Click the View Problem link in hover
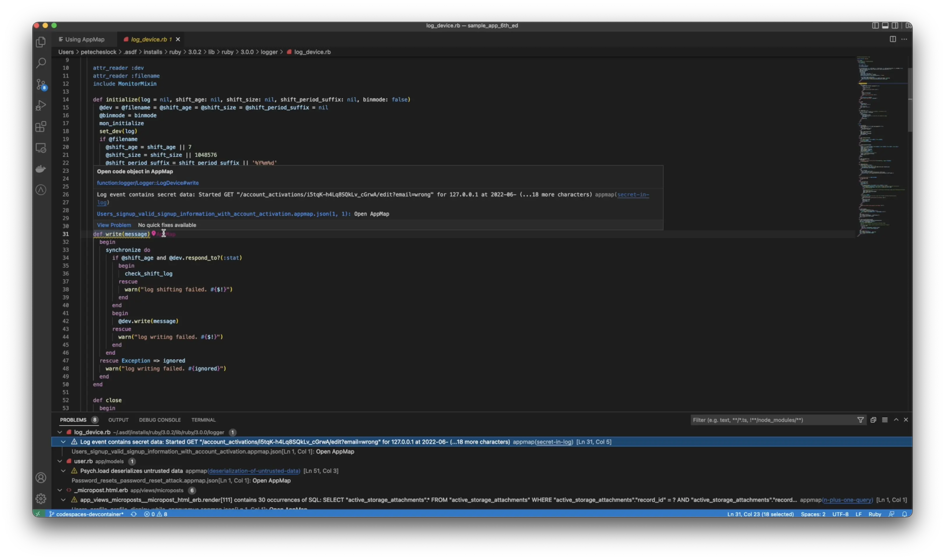The image size is (945, 560). (114, 225)
